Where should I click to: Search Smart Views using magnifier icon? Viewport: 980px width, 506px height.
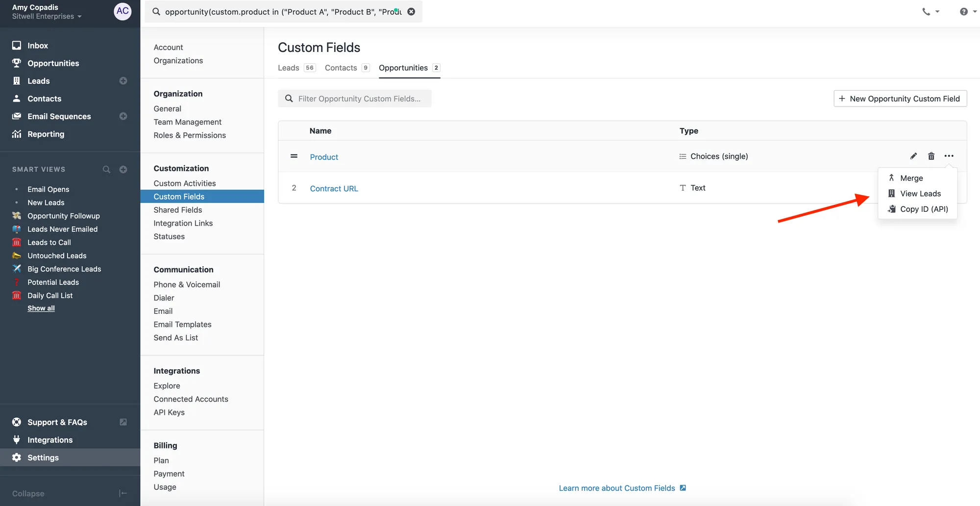tap(106, 170)
